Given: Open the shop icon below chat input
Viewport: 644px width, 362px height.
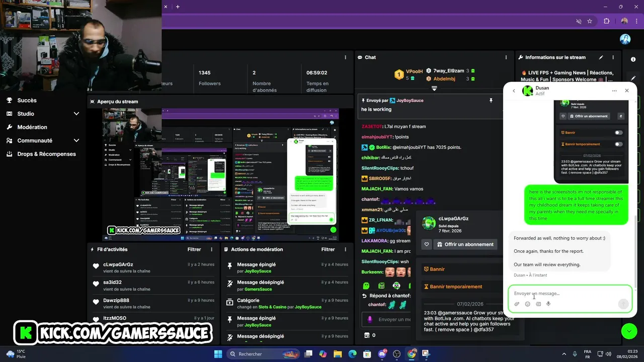Looking at the screenshot, I should tap(366, 335).
